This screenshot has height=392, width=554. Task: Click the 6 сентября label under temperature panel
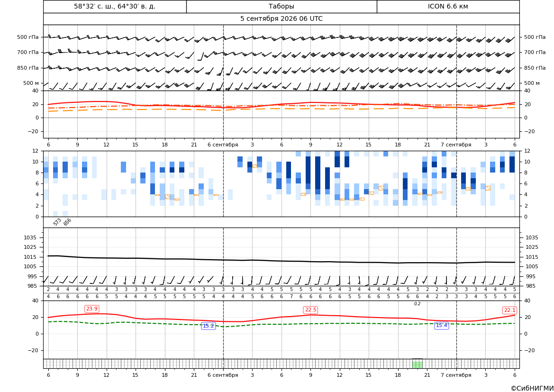click(x=223, y=145)
